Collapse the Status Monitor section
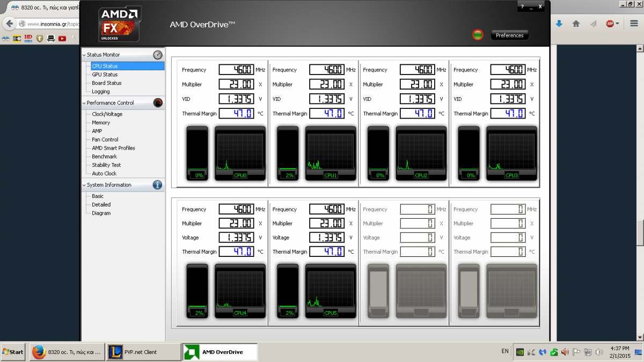This screenshot has width=644, height=362. pyautogui.click(x=84, y=55)
